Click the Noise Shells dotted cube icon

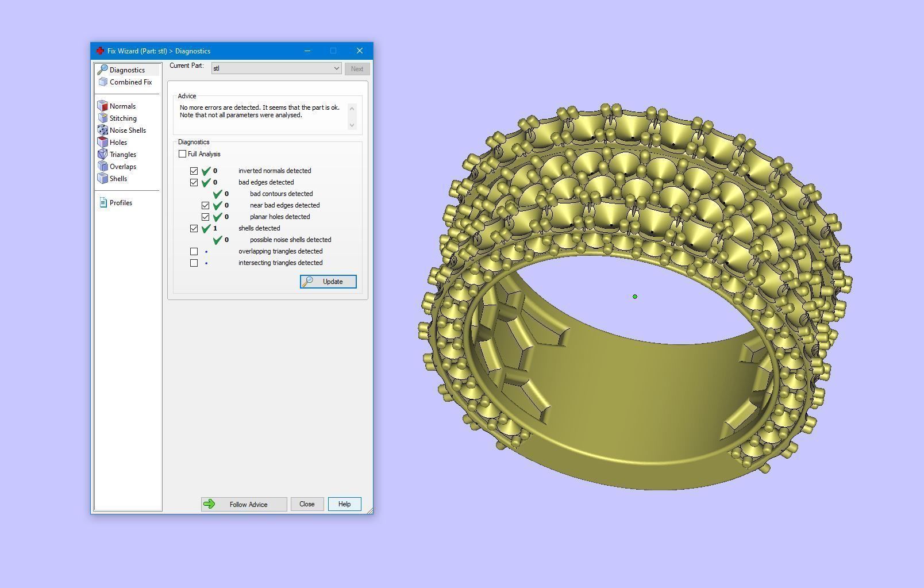(x=103, y=130)
